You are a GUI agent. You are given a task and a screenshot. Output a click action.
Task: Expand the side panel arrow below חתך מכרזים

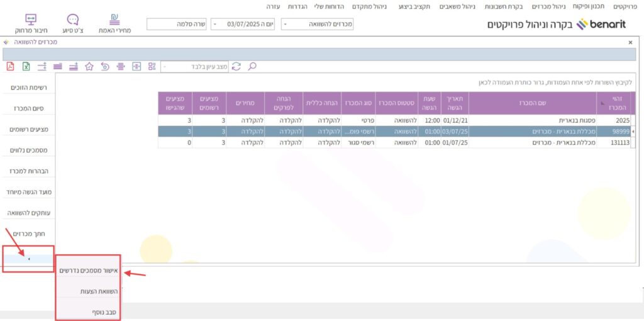29,259
